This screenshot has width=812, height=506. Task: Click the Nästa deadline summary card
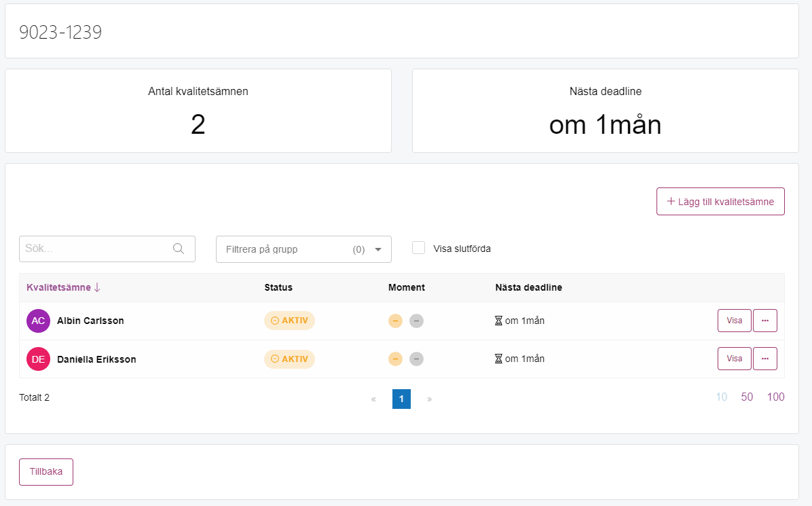point(606,111)
